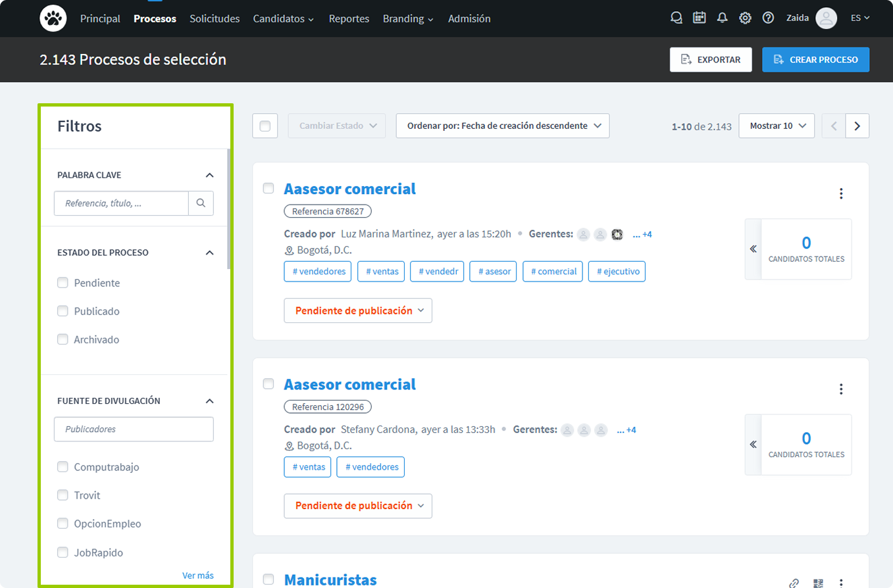The height and width of the screenshot is (588, 893).
Task: Open the calendar icon in top bar
Action: [x=699, y=18]
